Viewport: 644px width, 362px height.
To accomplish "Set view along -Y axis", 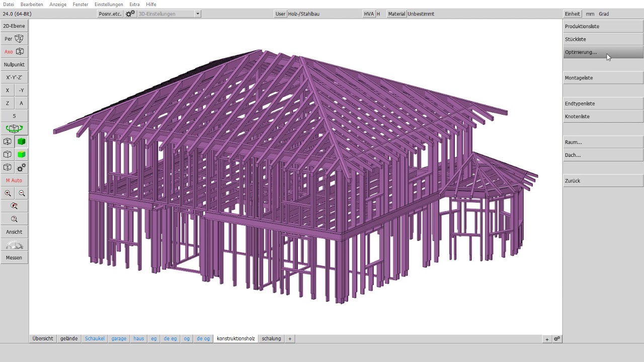I will point(21,90).
